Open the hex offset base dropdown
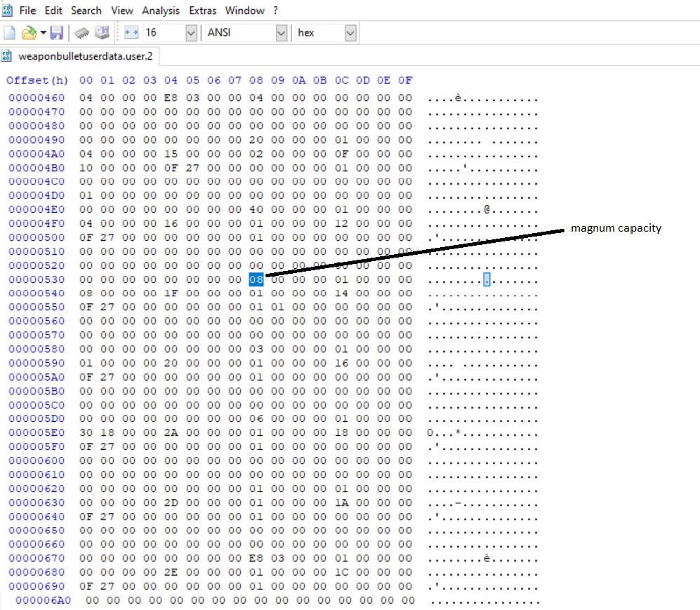Screen dimensions: 700x610 click(350, 32)
